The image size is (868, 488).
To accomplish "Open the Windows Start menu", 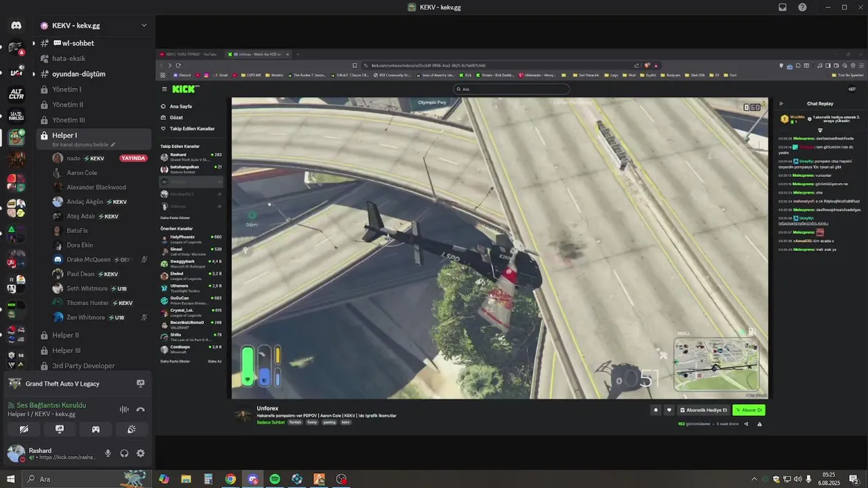I will tap(10, 479).
